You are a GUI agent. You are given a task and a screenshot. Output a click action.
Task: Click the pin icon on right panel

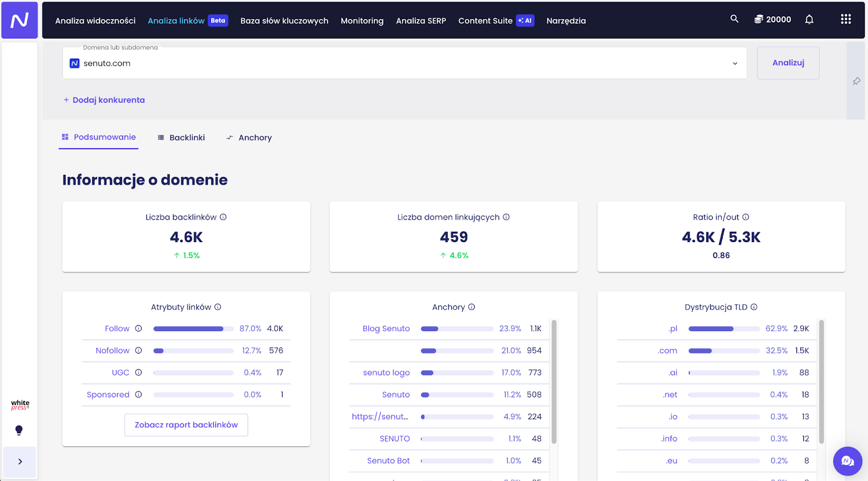coord(856,81)
